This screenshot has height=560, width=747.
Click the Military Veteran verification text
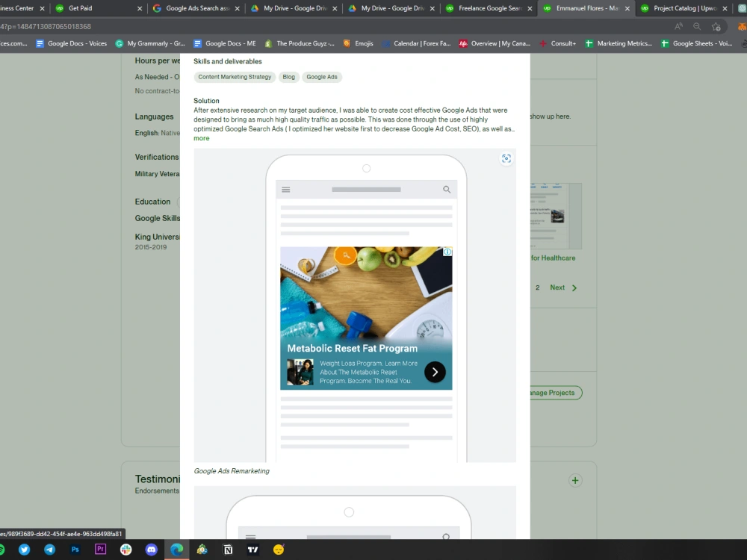click(x=157, y=174)
